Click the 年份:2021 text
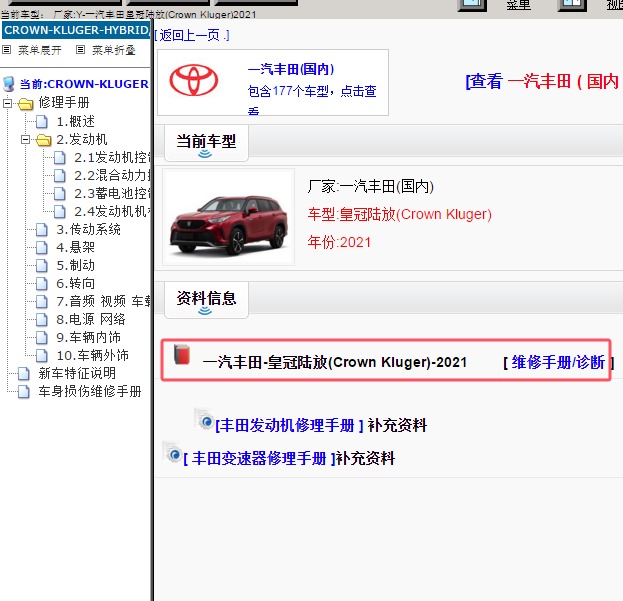This screenshot has height=601, width=623. click(339, 242)
